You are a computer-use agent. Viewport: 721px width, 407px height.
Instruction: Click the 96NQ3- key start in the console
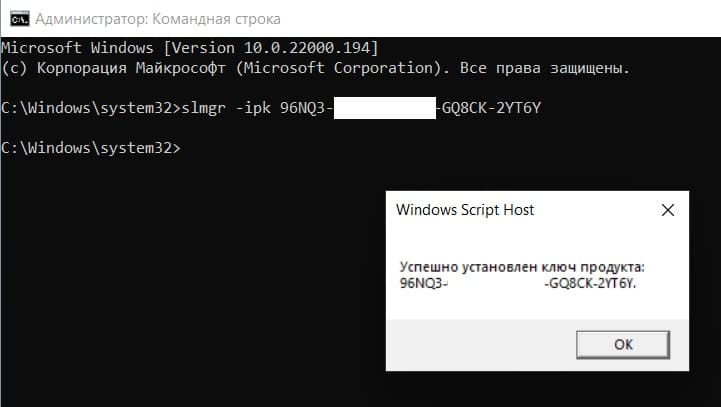tap(306, 108)
